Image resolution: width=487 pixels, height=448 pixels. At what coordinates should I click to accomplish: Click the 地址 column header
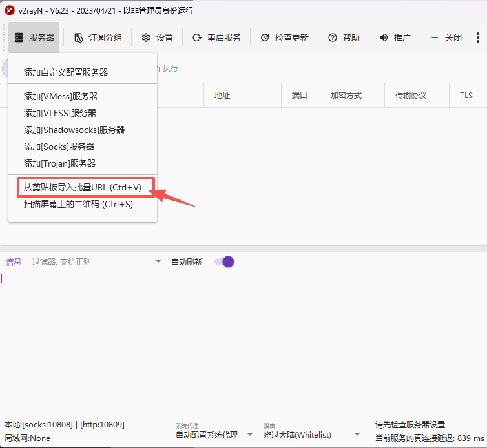[x=243, y=96]
